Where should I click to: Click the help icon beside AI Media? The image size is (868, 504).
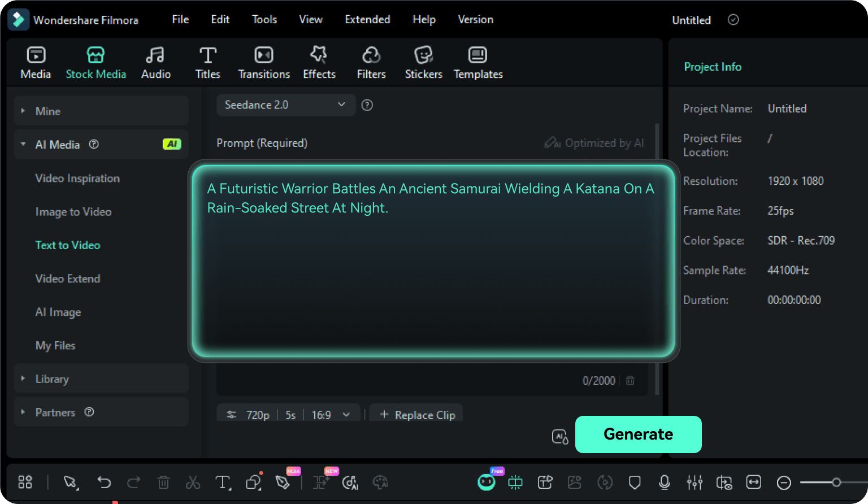94,144
